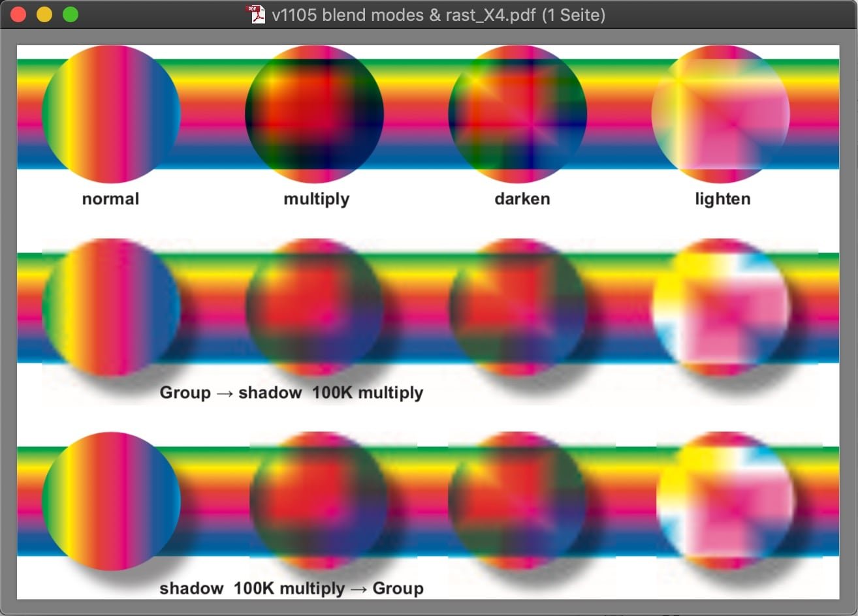Image resolution: width=858 pixels, height=616 pixels.
Task: Click the 'Group → shadow 100K multiply' caption
Action: click(x=292, y=392)
